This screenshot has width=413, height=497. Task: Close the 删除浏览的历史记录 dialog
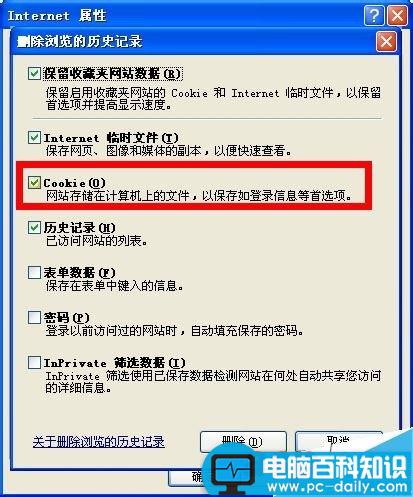(386, 42)
